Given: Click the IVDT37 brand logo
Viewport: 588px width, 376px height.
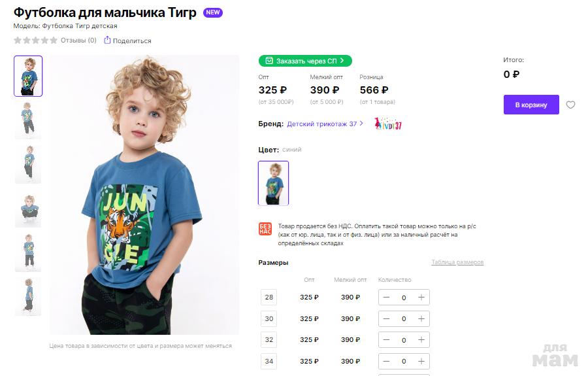Looking at the screenshot, I should tap(387, 124).
